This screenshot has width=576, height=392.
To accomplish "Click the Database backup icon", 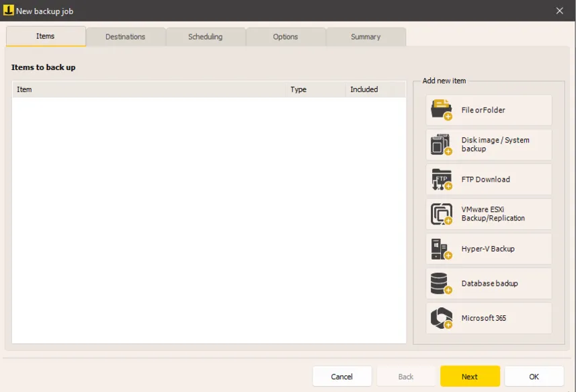I will [x=442, y=283].
